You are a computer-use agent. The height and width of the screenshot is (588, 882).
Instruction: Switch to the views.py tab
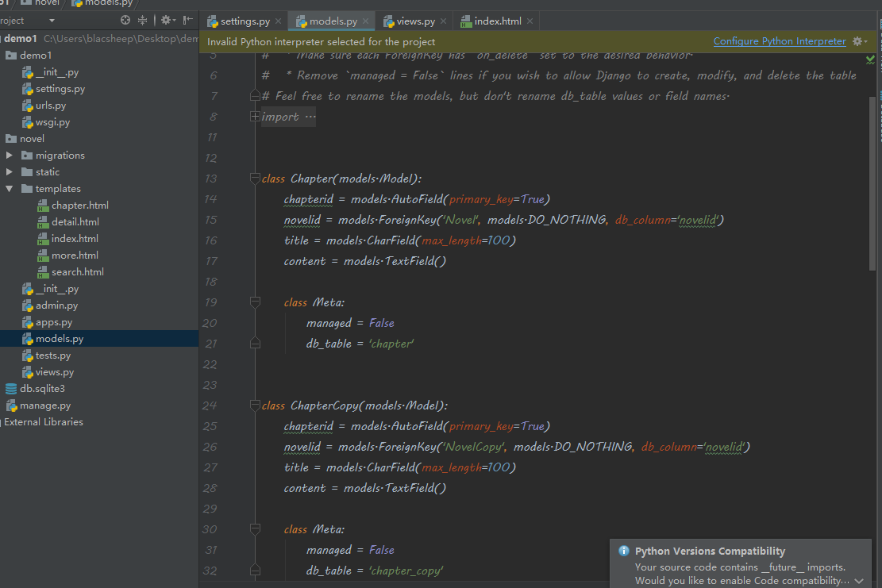[x=415, y=21]
